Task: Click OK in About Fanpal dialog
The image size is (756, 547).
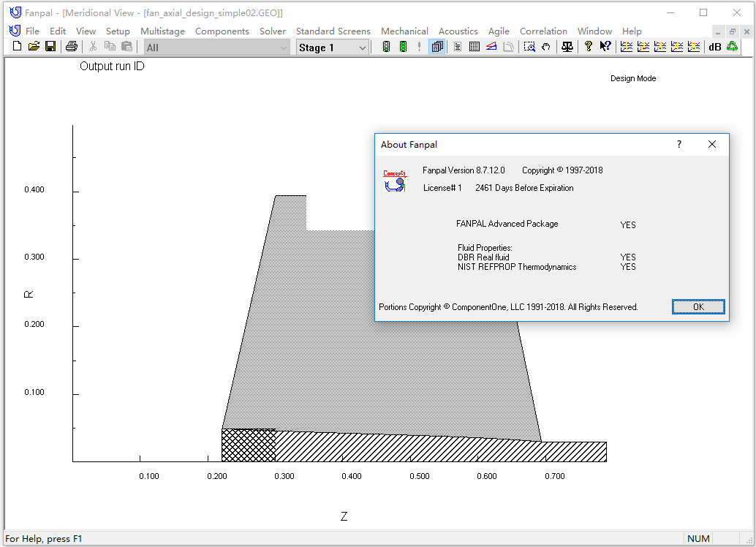Action: pyautogui.click(x=698, y=307)
